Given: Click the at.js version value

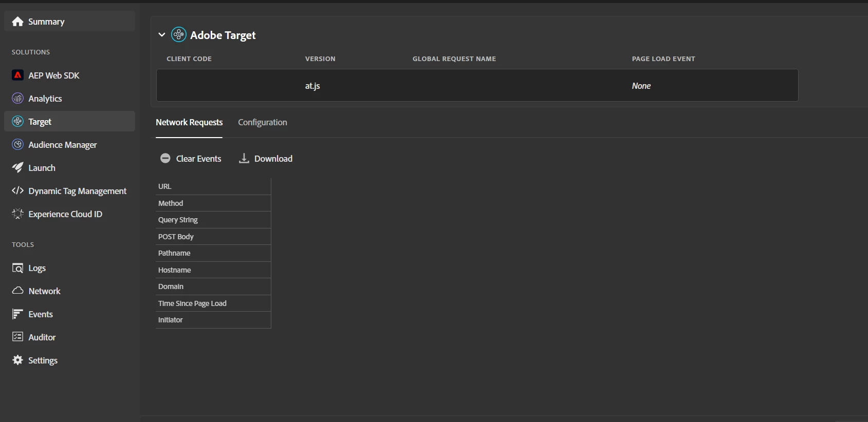Looking at the screenshot, I should point(312,86).
